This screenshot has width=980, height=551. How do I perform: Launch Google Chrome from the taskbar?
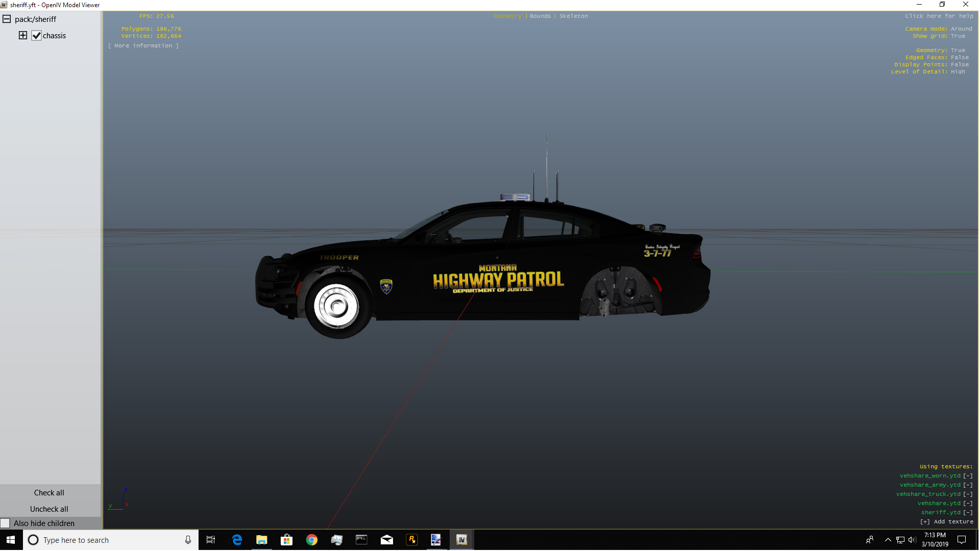point(311,540)
